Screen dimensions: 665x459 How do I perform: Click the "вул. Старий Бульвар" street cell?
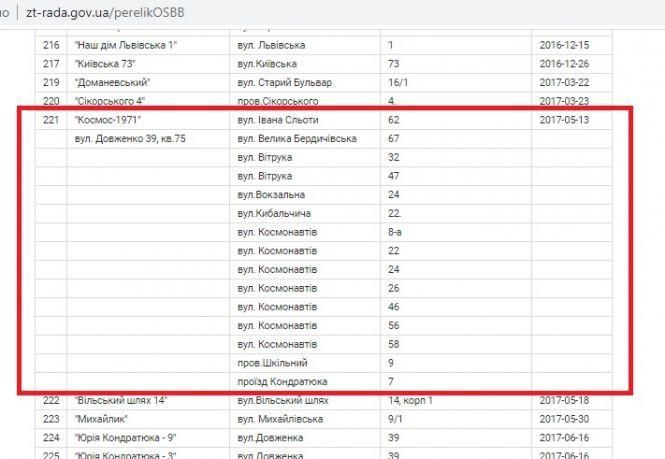click(285, 82)
